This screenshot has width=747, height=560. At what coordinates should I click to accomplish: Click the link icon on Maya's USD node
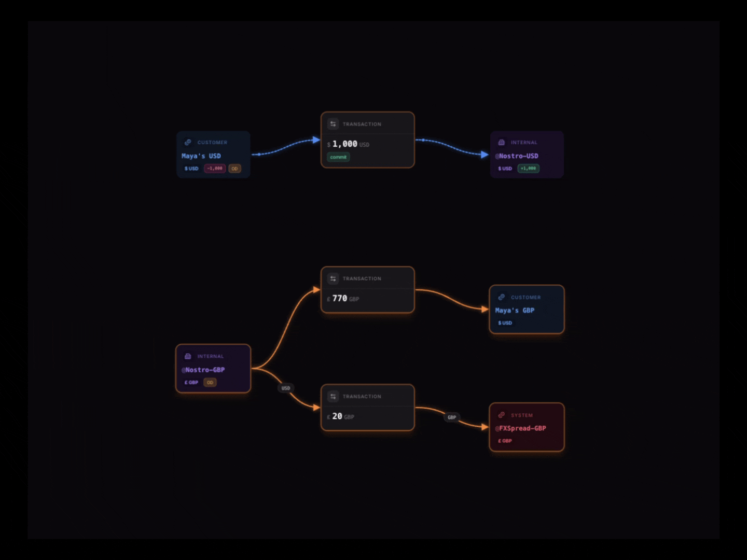[x=188, y=142]
